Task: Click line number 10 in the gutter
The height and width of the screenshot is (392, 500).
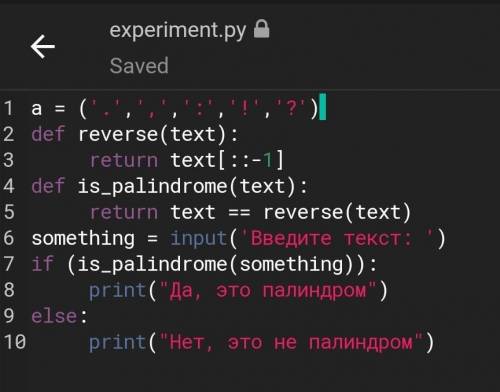Action: click(x=14, y=342)
